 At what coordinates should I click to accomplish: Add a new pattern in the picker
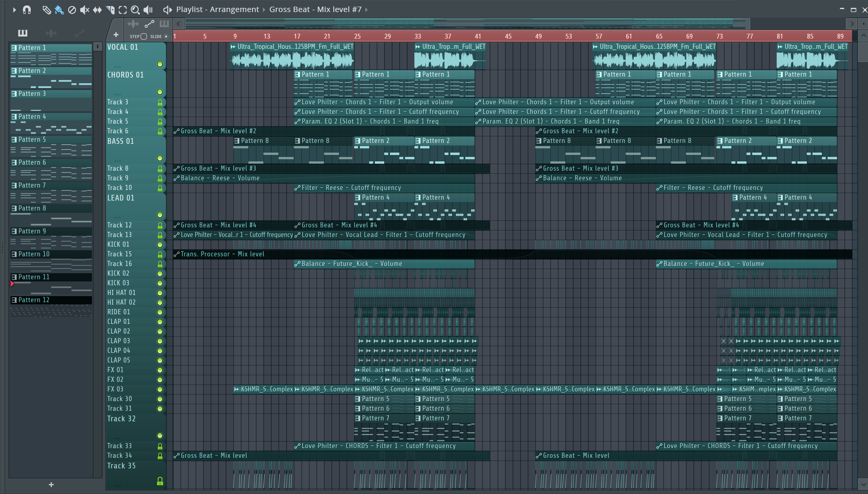click(x=51, y=485)
